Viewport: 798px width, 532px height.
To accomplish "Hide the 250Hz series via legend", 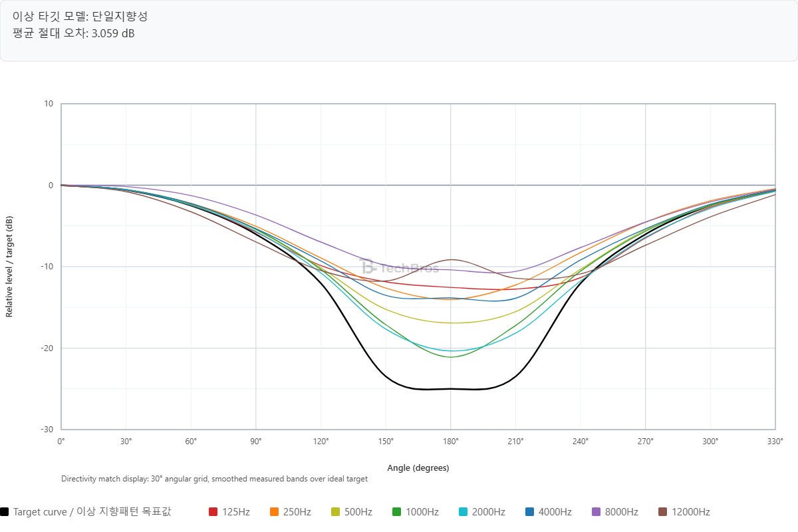I will coord(291,511).
